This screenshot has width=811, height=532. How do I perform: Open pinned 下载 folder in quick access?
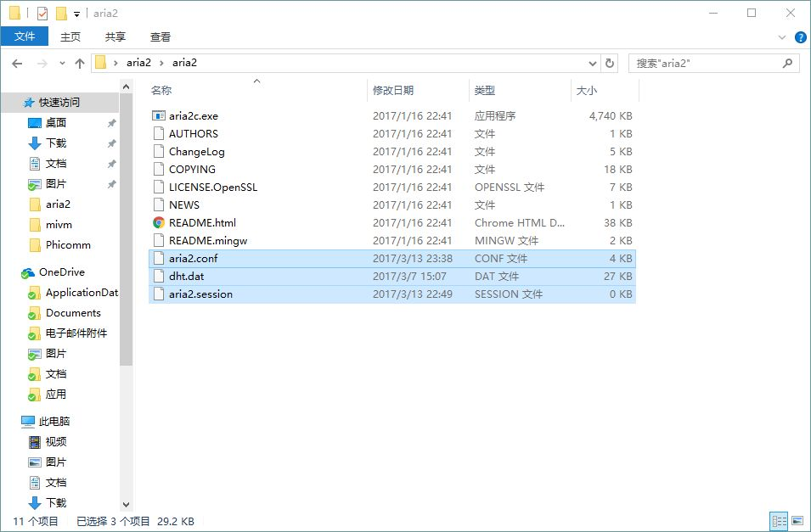coord(47,143)
